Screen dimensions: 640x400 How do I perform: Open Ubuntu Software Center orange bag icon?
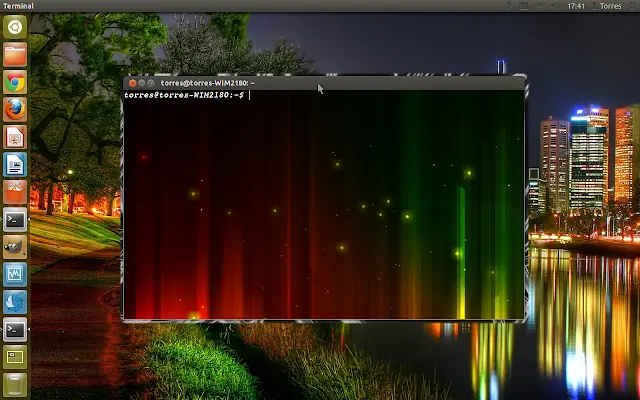[15, 192]
